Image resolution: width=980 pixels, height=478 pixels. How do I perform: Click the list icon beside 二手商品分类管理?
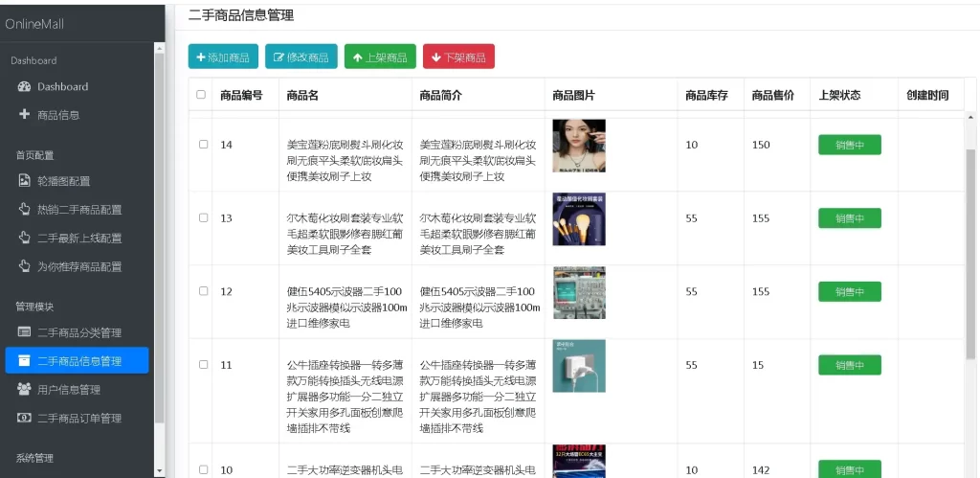24,331
